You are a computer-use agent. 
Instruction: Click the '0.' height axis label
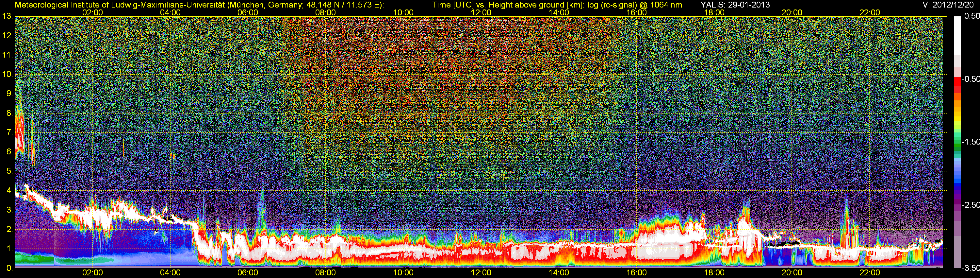pyautogui.click(x=9, y=268)
